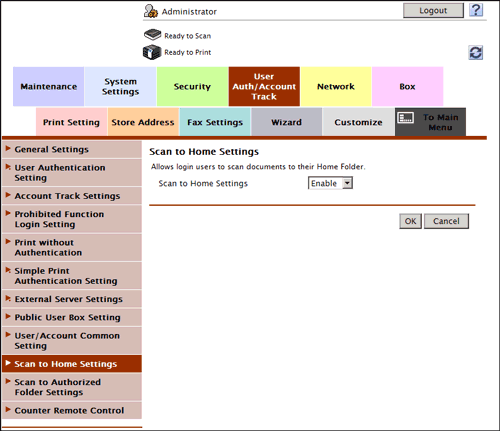Click the refresh status icon
The width and height of the screenshot is (500, 431).
coord(476,53)
